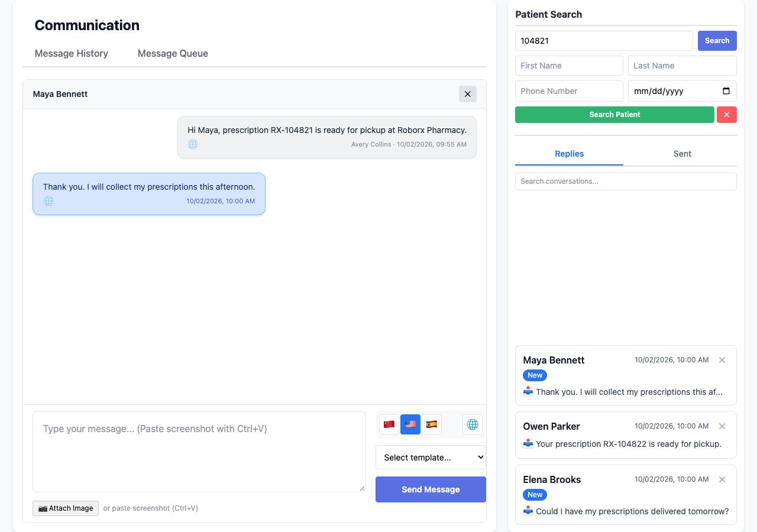
Task: Select the US flag language button
Action: (410, 424)
